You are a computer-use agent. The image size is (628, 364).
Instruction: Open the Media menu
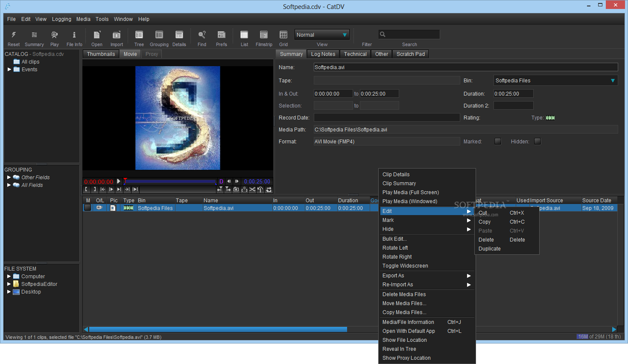83,19
